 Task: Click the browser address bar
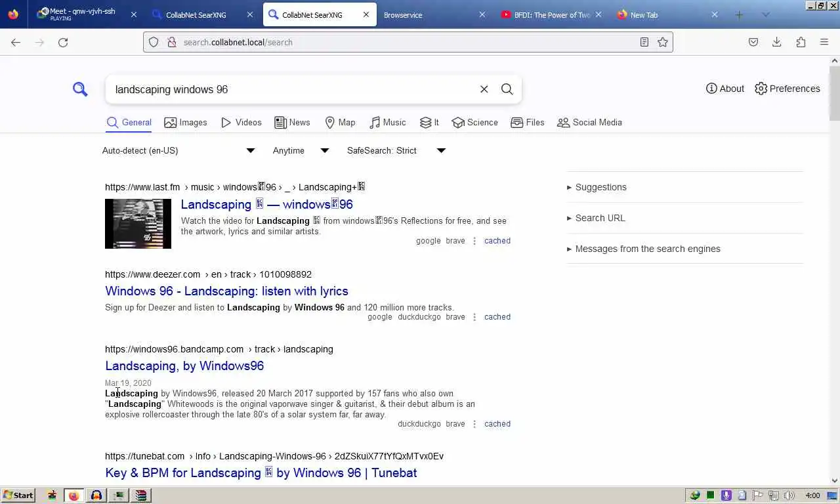[x=407, y=42]
